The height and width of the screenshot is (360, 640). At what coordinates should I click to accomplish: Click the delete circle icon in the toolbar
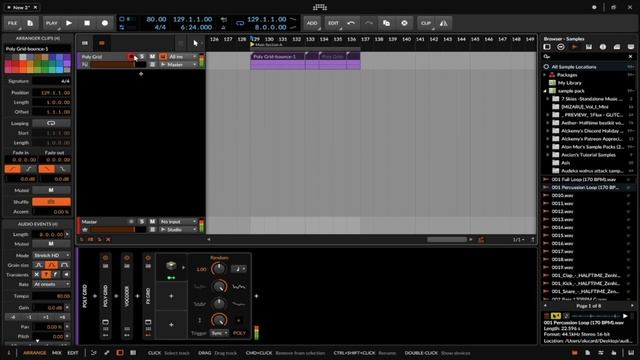pyautogui.click(x=404, y=23)
